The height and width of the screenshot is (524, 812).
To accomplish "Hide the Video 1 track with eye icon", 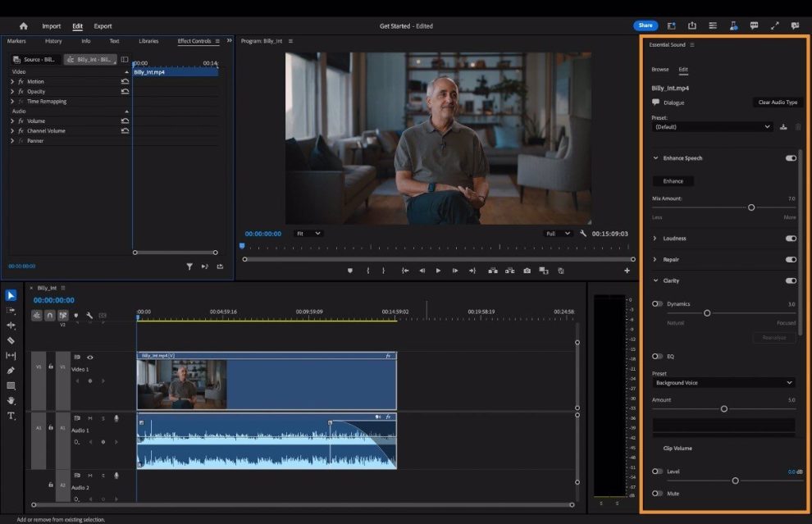I will 90,358.
